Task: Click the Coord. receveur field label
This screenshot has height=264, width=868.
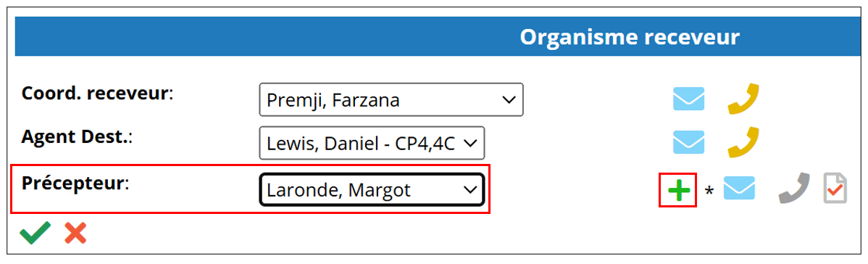Action: click(97, 93)
